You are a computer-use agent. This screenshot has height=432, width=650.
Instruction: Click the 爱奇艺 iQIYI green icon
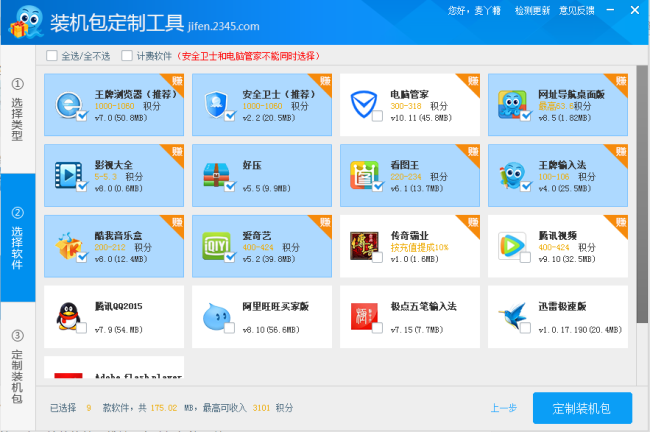pyautogui.click(x=216, y=245)
